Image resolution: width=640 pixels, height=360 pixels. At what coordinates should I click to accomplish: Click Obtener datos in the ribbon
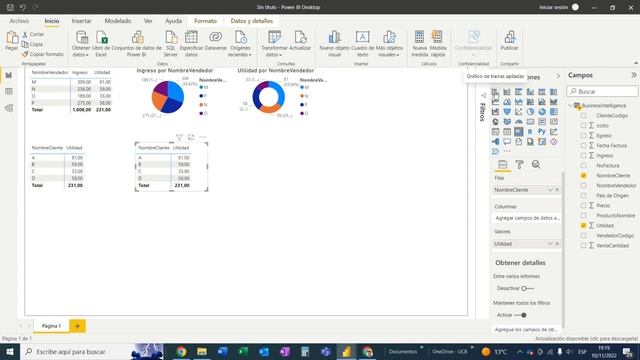(x=81, y=44)
